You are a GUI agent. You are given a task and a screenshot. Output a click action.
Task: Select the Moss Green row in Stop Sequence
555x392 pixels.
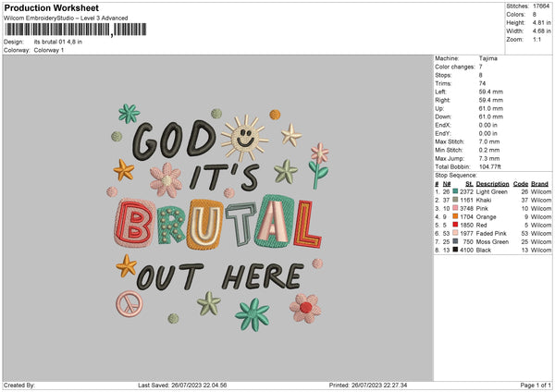coord(490,239)
